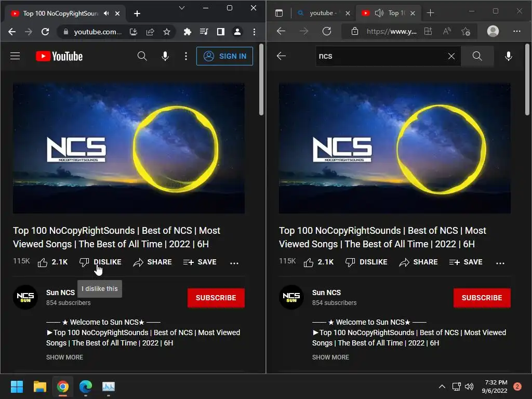Click Edge tab actions menu icon
The image size is (532, 399).
click(x=279, y=13)
